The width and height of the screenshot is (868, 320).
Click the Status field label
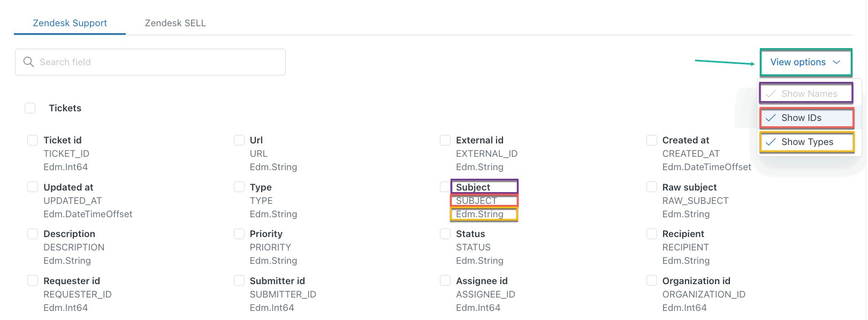(x=470, y=234)
